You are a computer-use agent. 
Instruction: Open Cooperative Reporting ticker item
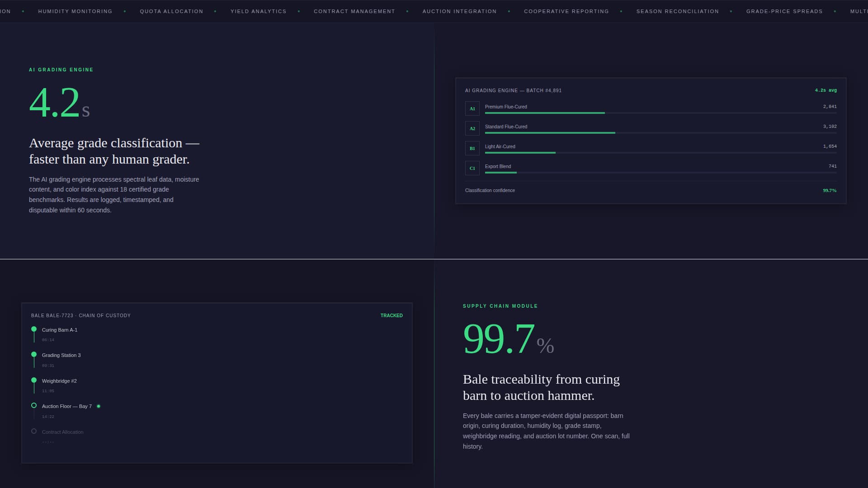pos(566,11)
